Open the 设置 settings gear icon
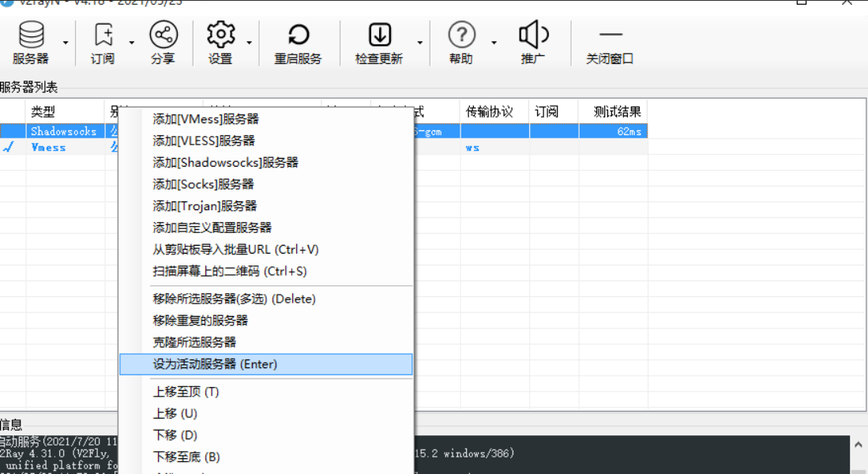Screen dimensions: 868x474 (220, 35)
